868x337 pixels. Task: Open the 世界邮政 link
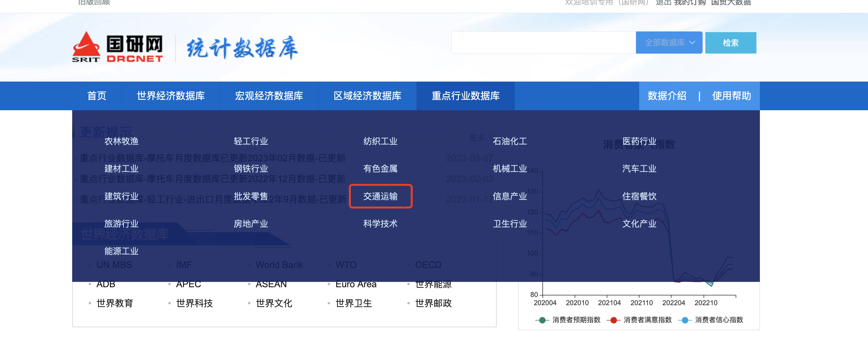coord(433,303)
